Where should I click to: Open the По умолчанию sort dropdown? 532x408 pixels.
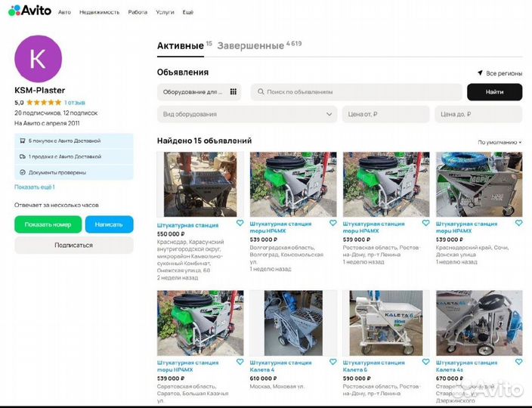pyautogui.click(x=500, y=142)
